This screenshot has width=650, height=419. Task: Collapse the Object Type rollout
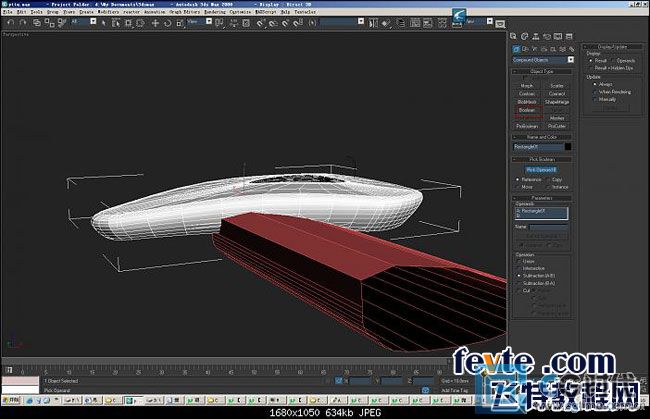(x=542, y=71)
